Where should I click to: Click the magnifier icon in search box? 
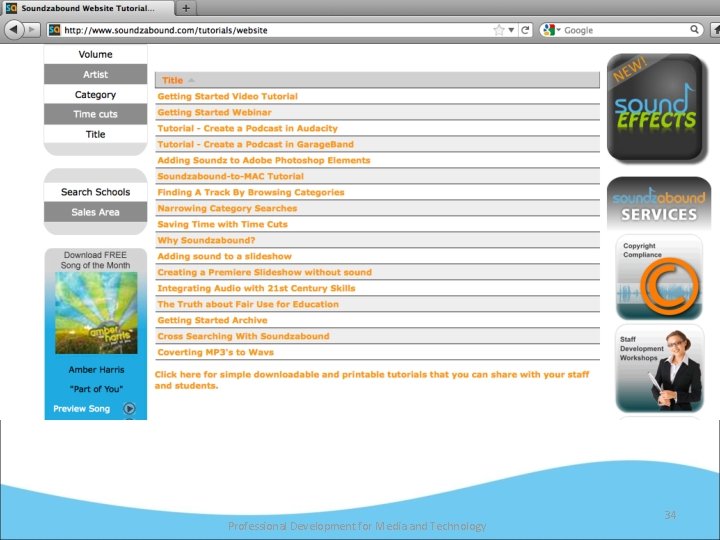click(x=694, y=30)
